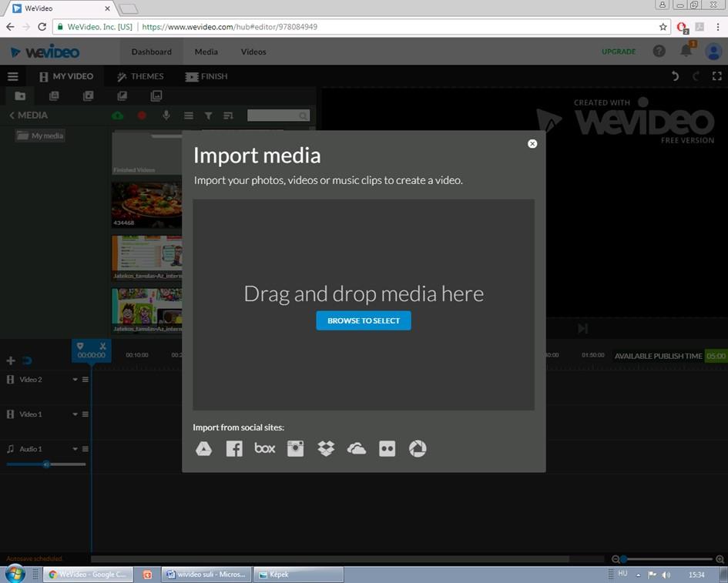Import media from Instagram
This screenshot has width=728, height=583.
point(295,448)
